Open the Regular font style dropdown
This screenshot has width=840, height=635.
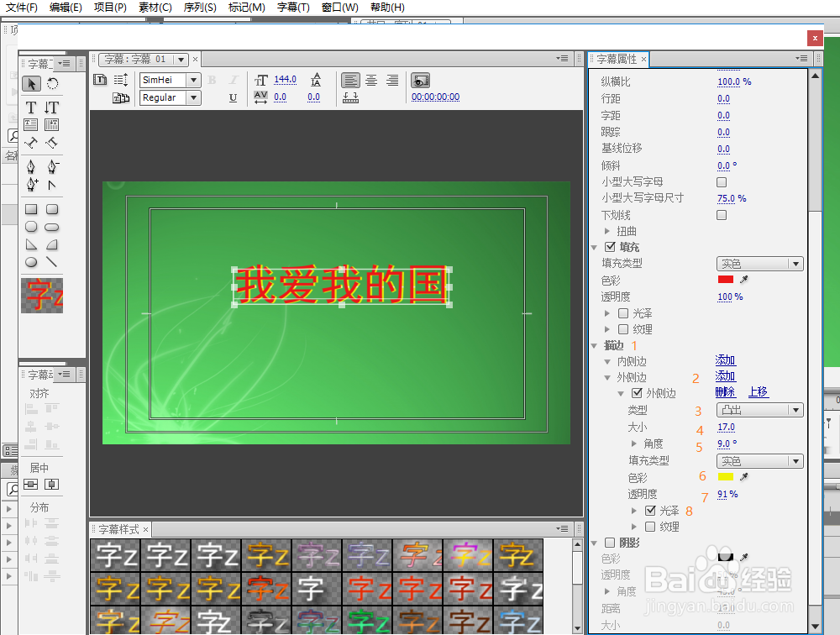coord(193,98)
